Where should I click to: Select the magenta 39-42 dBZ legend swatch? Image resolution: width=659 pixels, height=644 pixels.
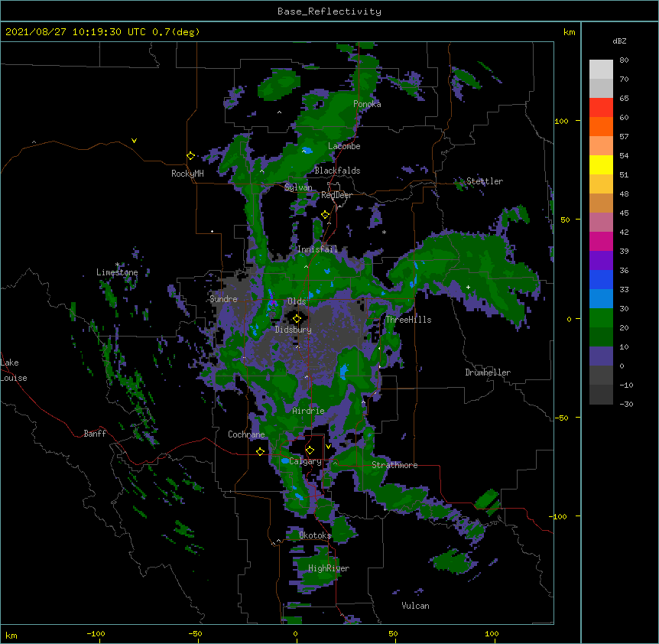601,241
